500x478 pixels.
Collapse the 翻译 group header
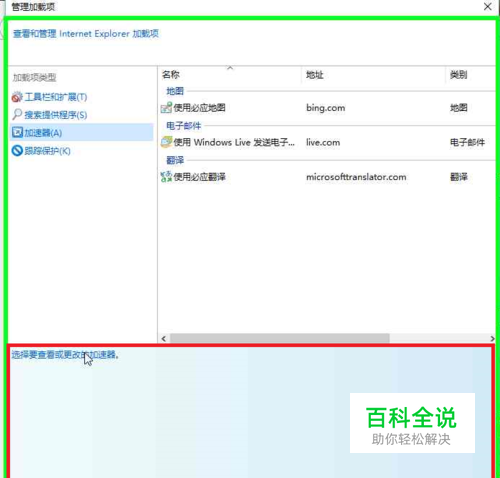175,160
